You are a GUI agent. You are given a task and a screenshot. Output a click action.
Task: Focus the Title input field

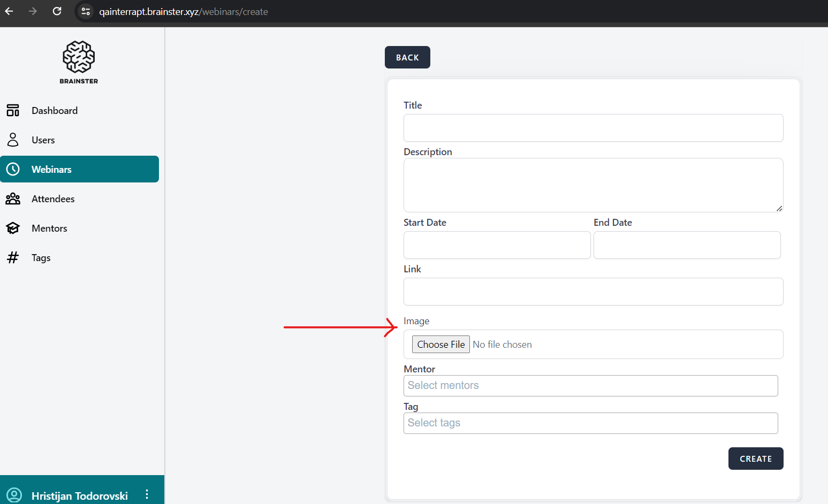[x=593, y=128]
